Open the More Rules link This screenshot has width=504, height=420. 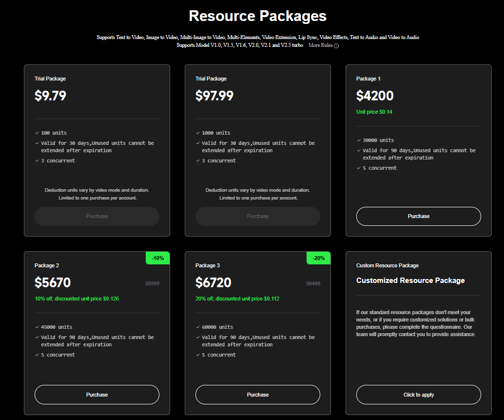320,45
